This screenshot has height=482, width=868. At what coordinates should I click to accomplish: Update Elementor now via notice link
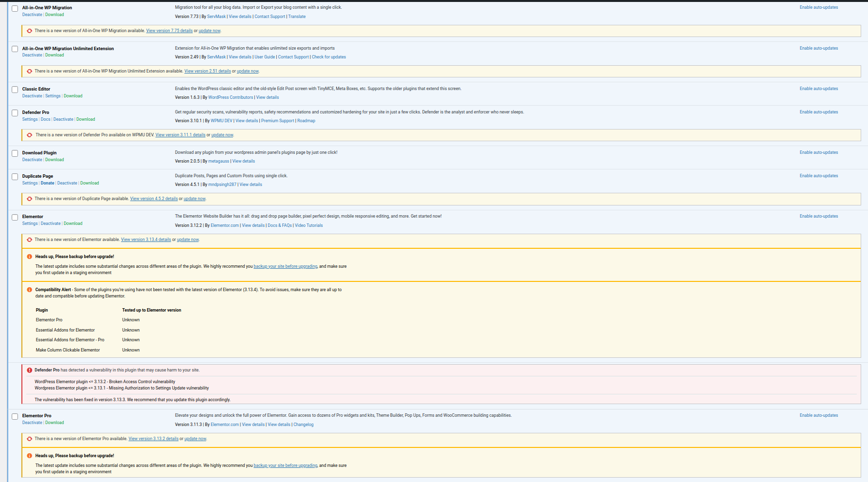(188, 240)
